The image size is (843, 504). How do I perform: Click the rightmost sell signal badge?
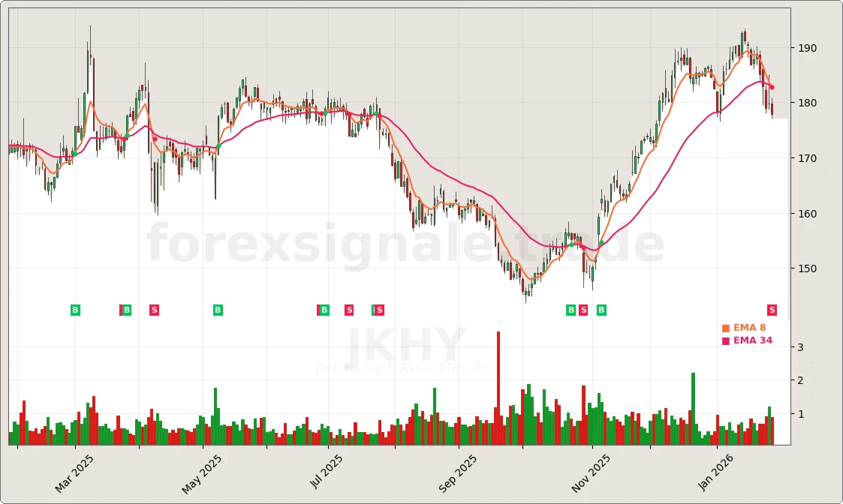772,310
